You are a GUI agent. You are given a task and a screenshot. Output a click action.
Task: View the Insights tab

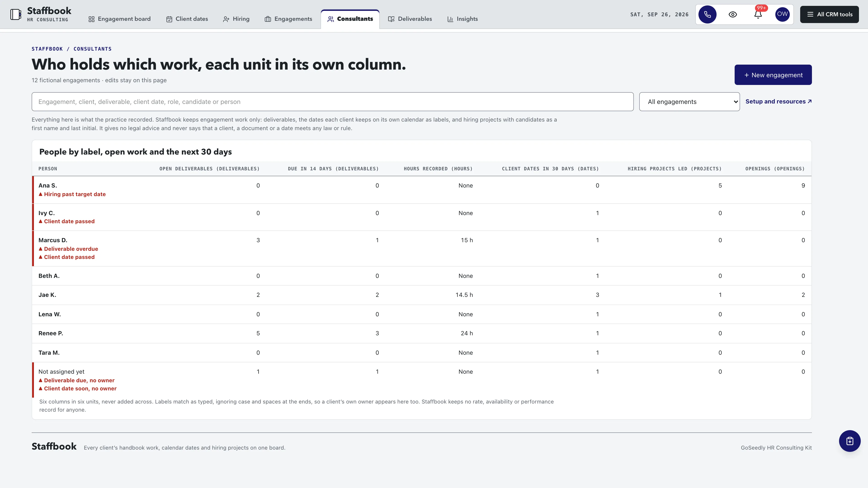[x=462, y=19]
